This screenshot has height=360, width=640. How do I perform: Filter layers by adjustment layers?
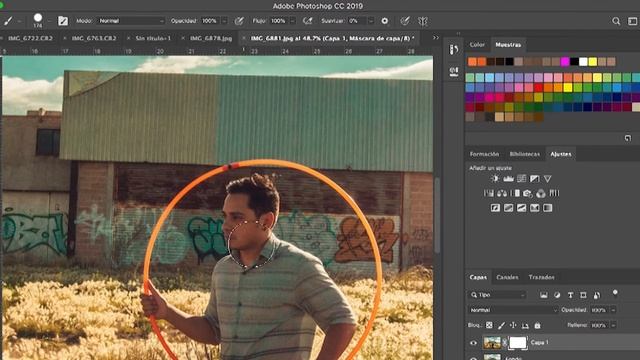557,295
